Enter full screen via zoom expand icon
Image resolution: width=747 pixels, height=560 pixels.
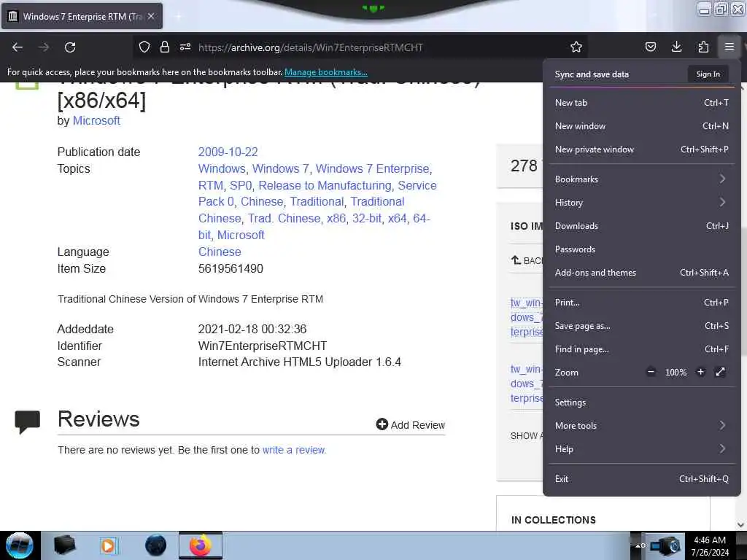tap(720, 372)
